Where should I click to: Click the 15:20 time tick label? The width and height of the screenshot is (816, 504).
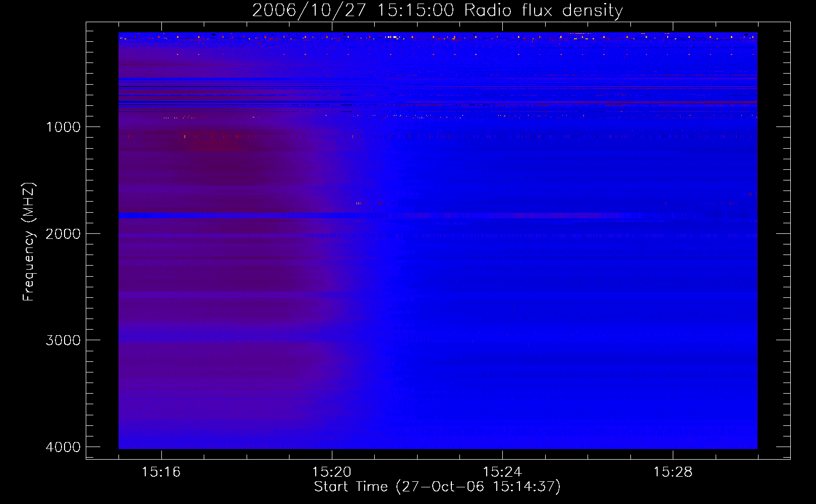[331, 472]
